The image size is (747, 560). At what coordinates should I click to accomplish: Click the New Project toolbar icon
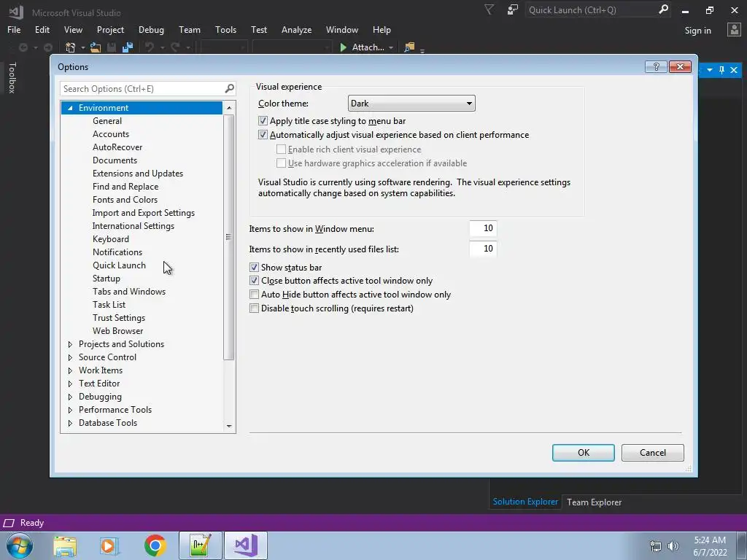pos(71,47)
